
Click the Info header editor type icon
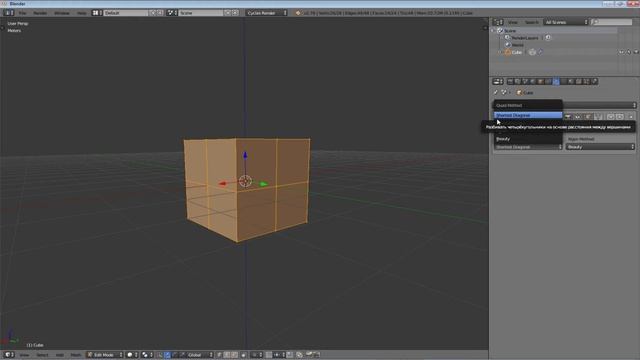tap(8, 13)
